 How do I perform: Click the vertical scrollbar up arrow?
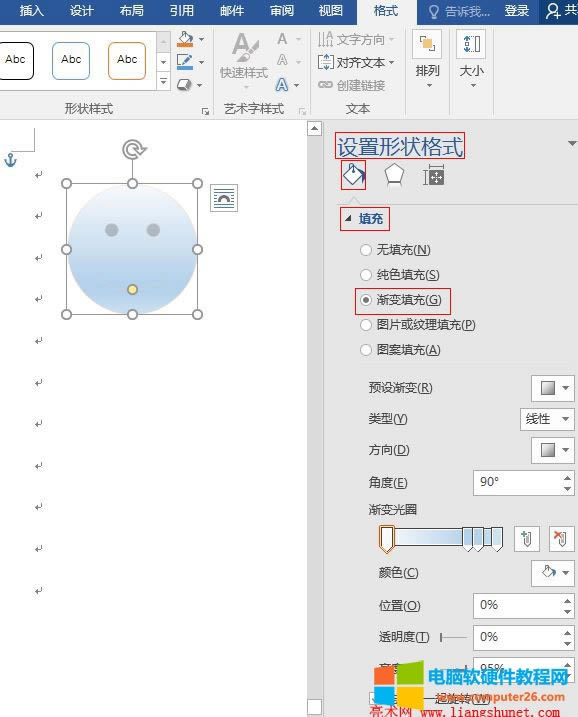click(x=314, y=129)
